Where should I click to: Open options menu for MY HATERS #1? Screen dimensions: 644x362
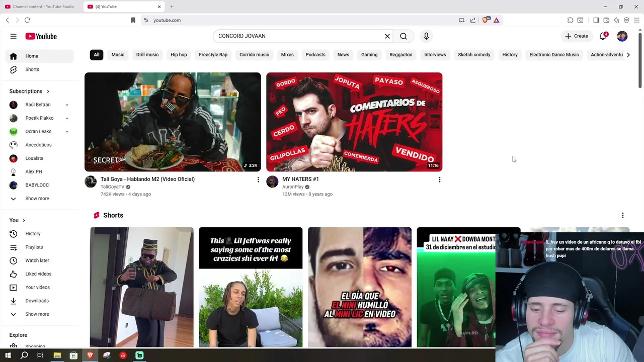click(x=440, y=179)
